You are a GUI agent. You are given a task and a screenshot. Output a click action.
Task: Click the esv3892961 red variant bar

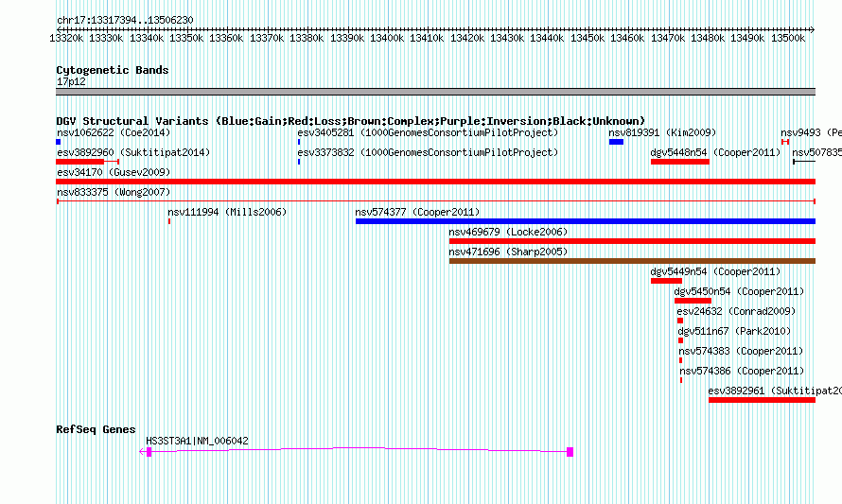pyautogui.click(x=762, y=400)
